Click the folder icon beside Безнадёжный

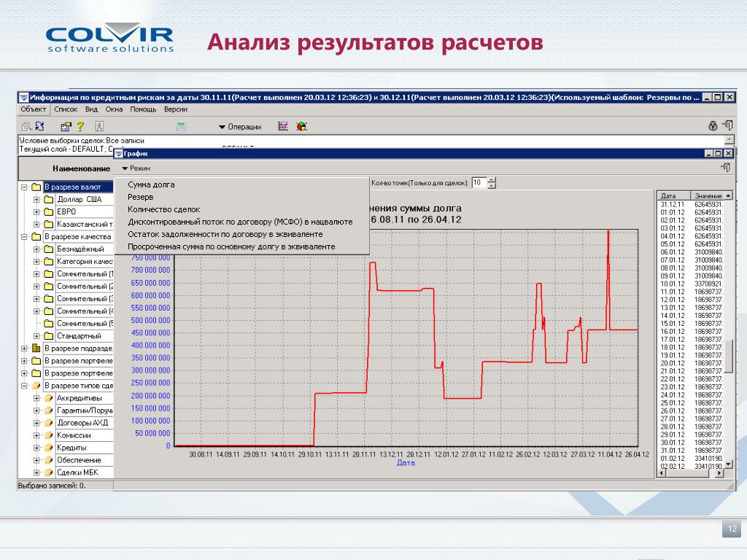(x=49, y=249)
